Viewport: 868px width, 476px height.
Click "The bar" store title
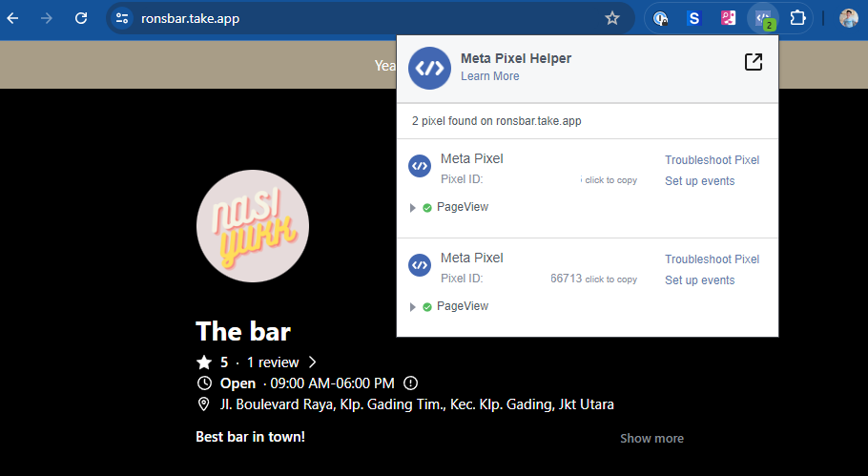point(243,332)
